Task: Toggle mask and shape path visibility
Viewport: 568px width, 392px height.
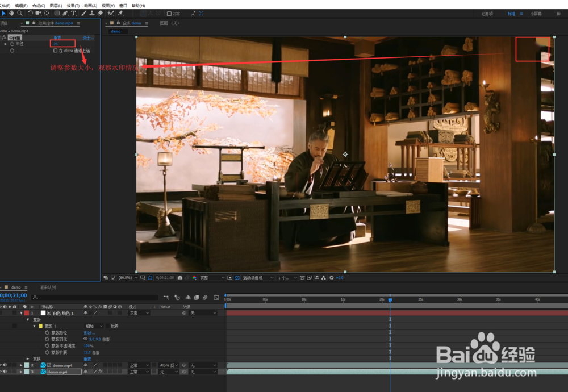Action: [150, 277]
